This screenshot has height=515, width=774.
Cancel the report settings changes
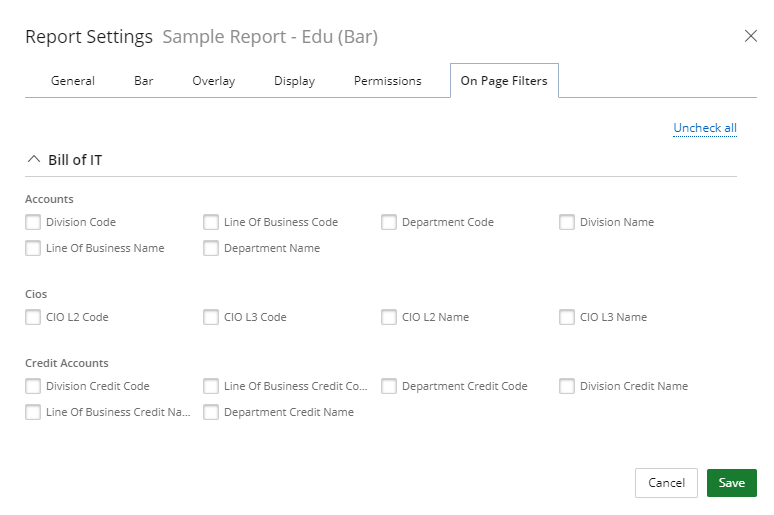pos(666,482)
